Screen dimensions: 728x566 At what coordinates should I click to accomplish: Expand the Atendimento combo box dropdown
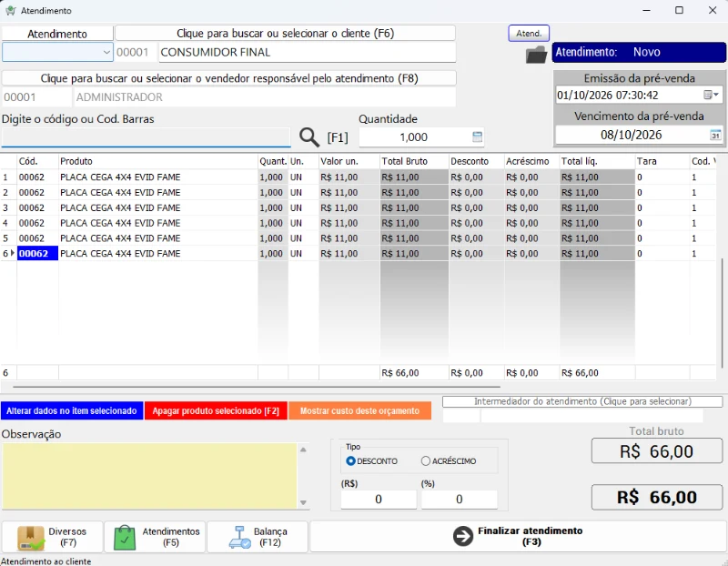(x=106, y=52)
